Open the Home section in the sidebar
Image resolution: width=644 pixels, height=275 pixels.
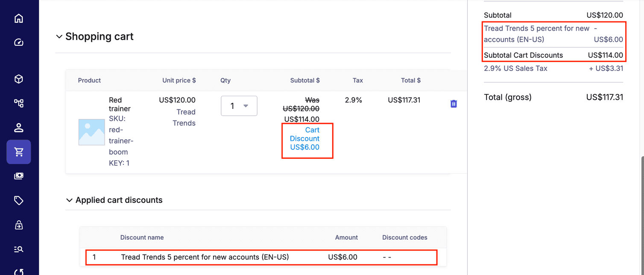19,18
